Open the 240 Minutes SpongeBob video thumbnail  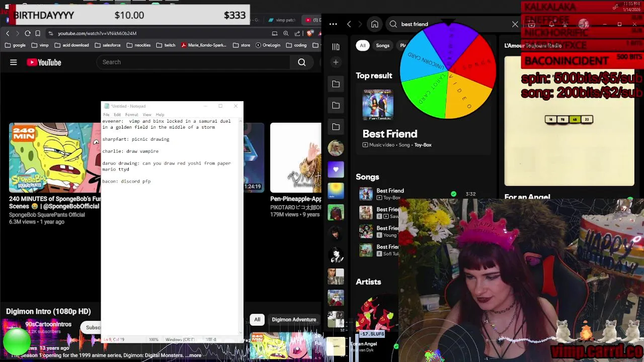pyautogui.click(x=55, y=158)
